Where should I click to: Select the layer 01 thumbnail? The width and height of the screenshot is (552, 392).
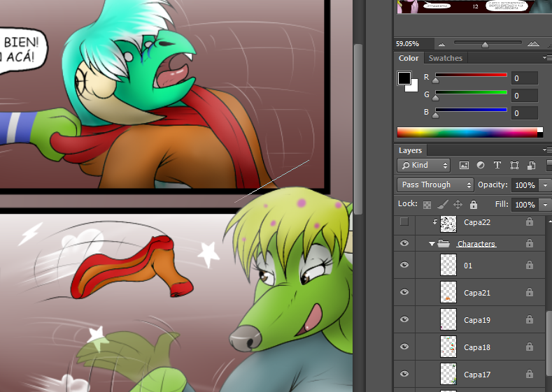[x=448, y=265]
